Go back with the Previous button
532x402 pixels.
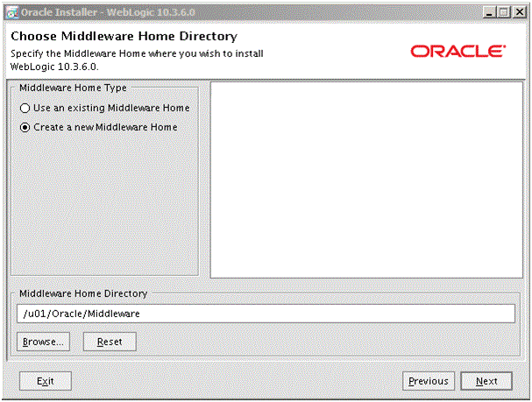pos(429,381)
